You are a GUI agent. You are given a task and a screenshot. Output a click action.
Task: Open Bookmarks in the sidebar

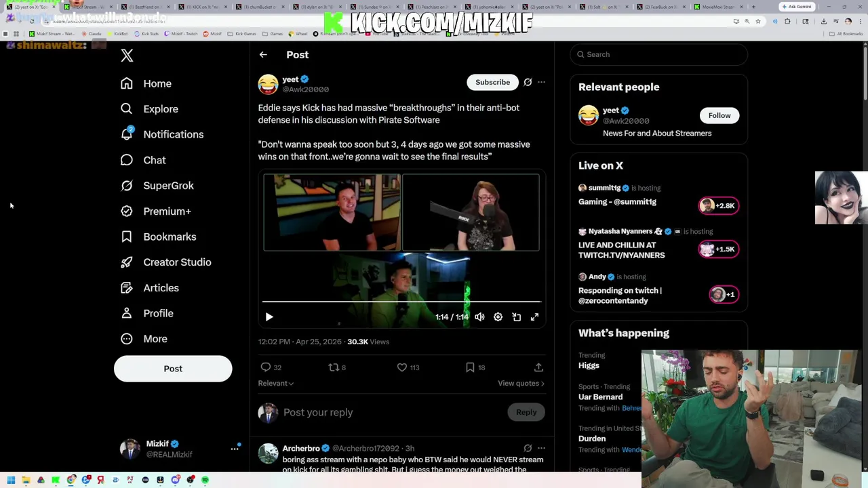click(159, 237)
